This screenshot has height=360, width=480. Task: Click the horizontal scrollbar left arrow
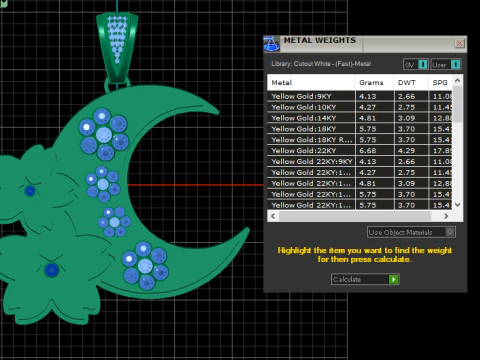pos(273,216)
